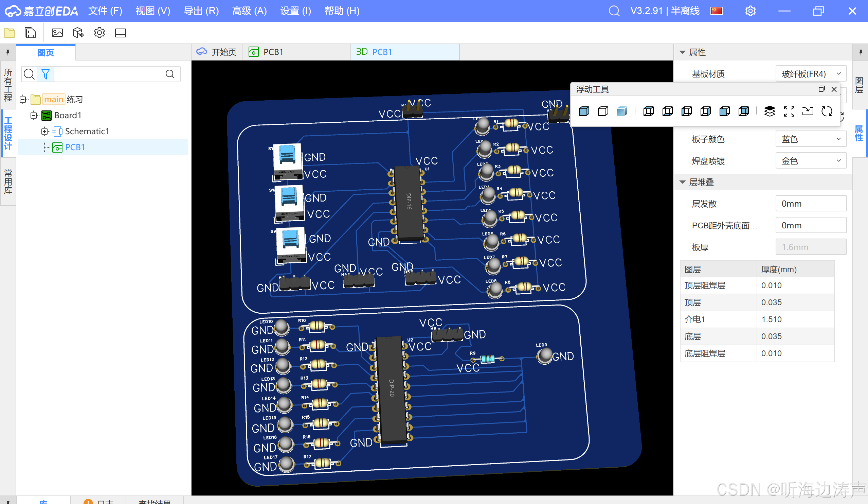
Task: Click the title bar search magnifier
Action: (614, 11)
